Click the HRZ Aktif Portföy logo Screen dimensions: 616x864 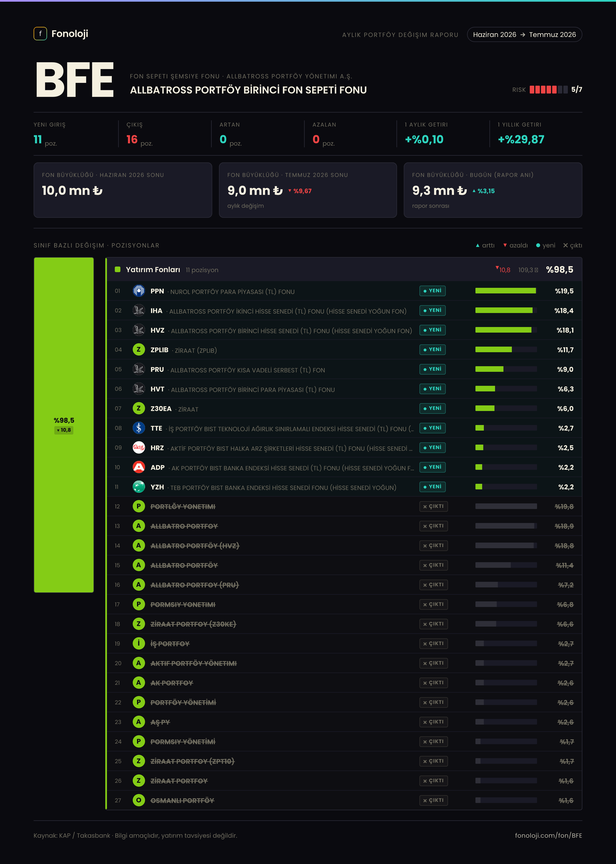coord(139,448)
